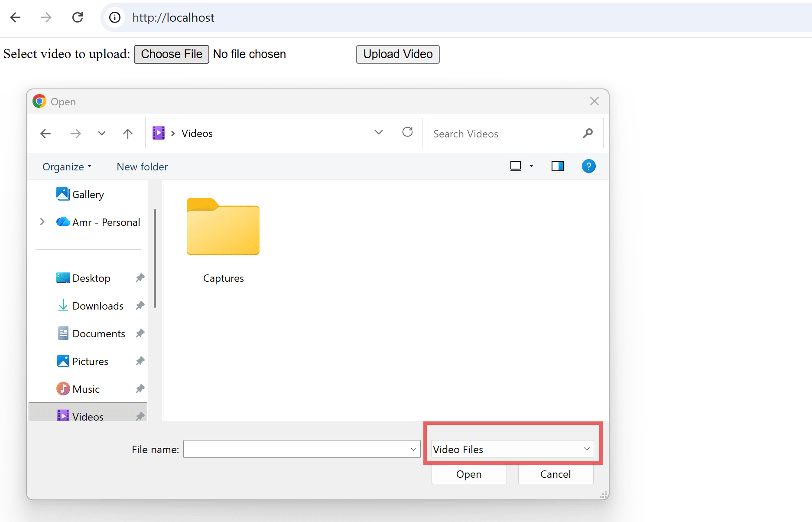Screen dimensions: 812x522
Task: Open the Organize menu
Action: tap(67, 167)
